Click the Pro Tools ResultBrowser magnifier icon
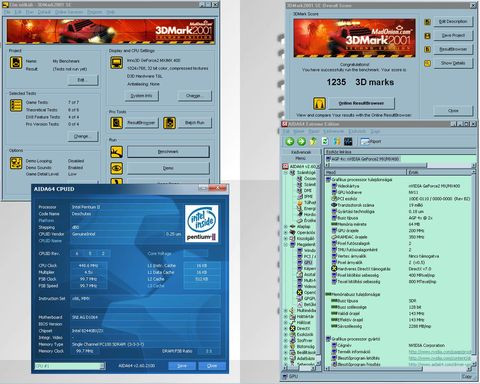Viewport: 480px width, 384px height. tap(116, 123)
